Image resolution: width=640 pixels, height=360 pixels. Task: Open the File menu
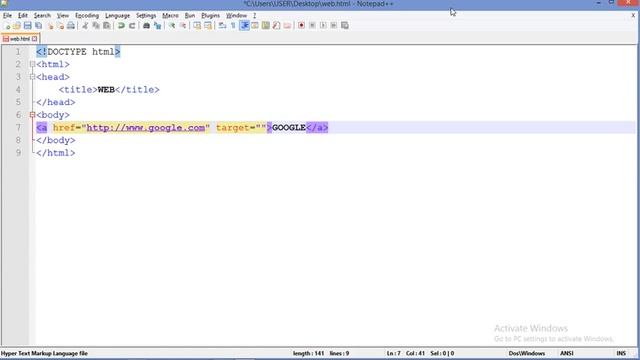point(7,16)
